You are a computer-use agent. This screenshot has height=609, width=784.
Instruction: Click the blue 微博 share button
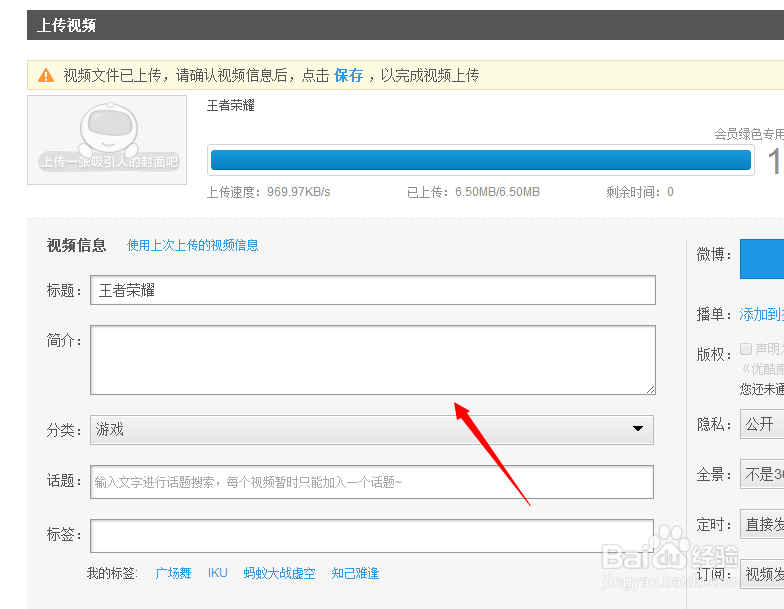click(x=762, y=259)
